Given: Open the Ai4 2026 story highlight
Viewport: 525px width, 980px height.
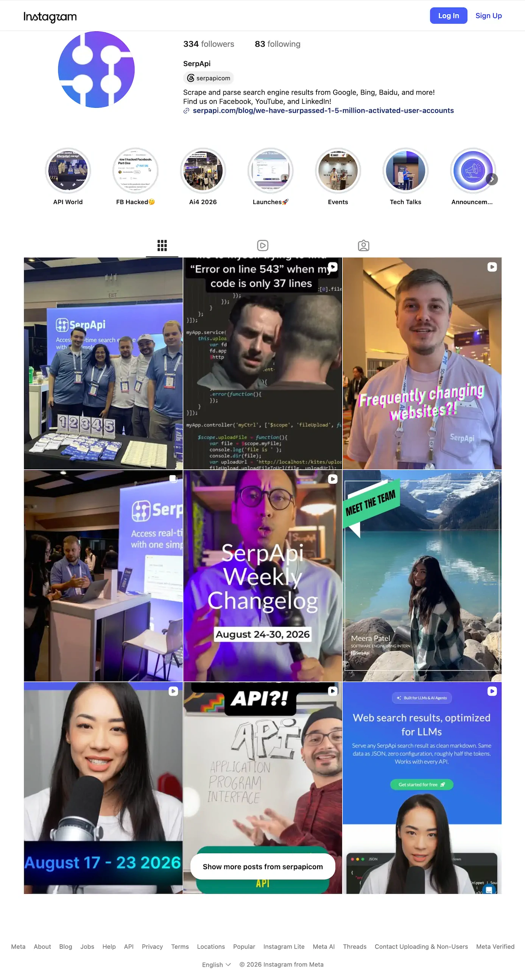Looking at the screenshot, I should (x=203, y=171).
